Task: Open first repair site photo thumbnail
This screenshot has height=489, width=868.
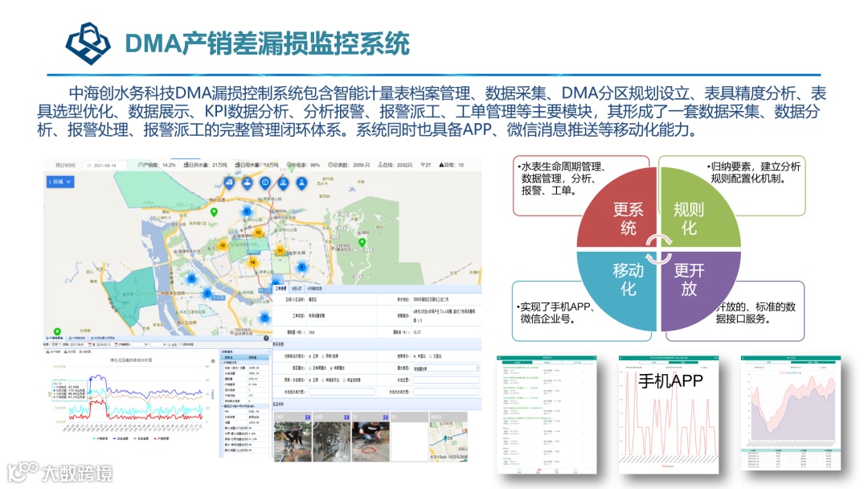Action: pyautogui.click(x=293, y=442)
